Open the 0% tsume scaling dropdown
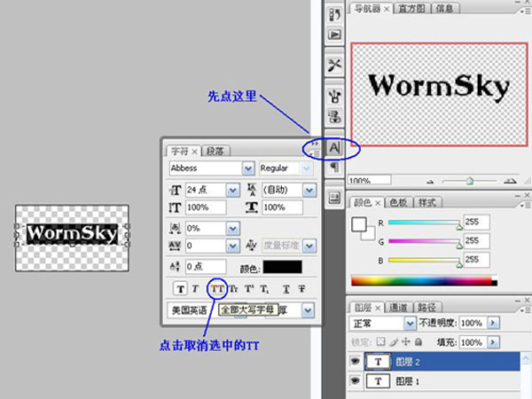 click(232, 229)
